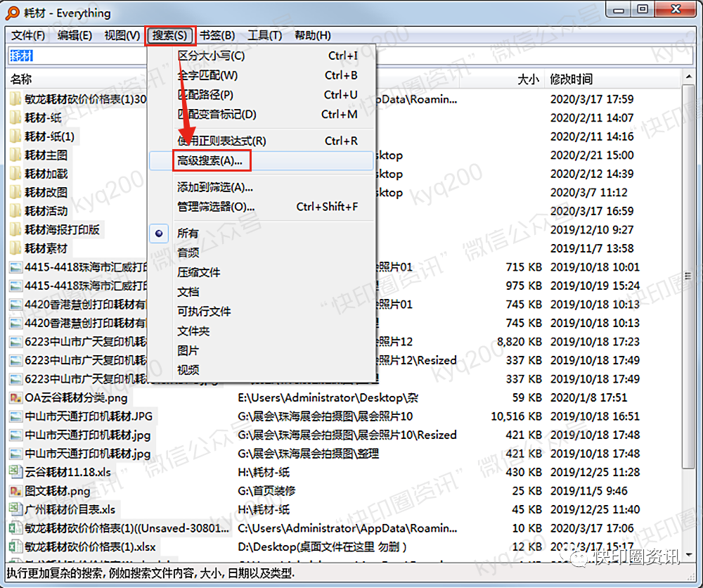Click Everything magnifier icon in title bar
Image resolution: width=703 pixels, height=588 pixels.
(x=12, y=13)
